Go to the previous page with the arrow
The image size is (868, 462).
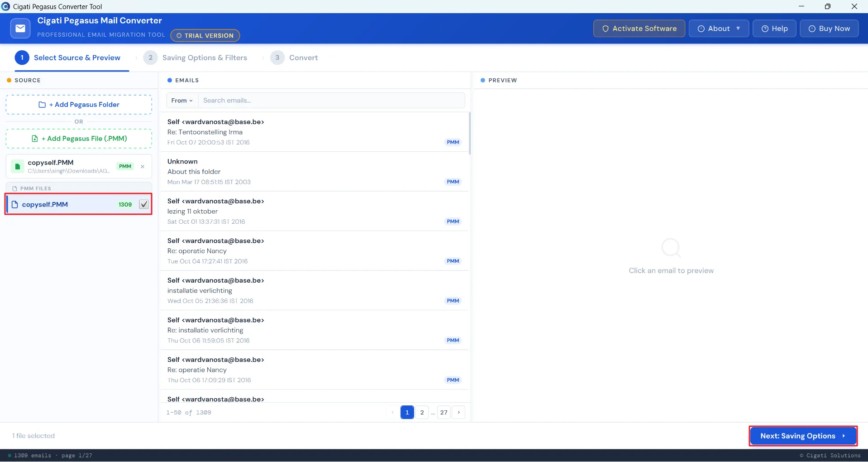click(392, 412)
